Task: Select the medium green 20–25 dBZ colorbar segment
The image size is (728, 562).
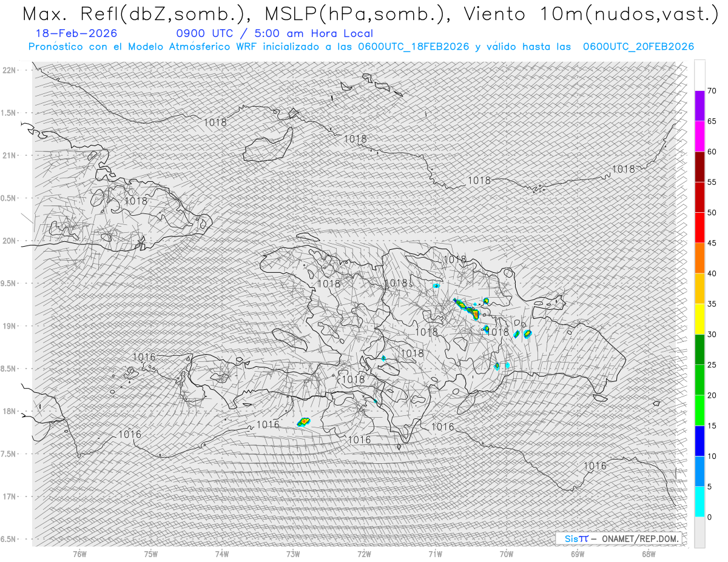Action: coord(699,380)
